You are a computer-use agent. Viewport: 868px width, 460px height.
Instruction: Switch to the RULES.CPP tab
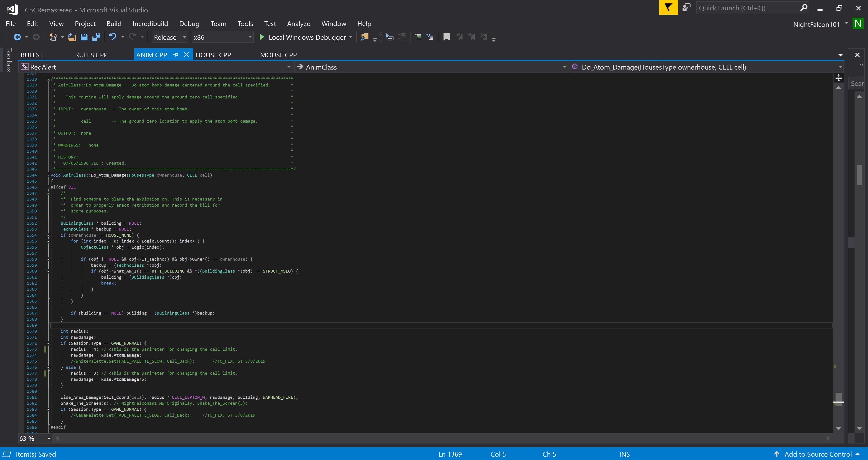pos(91,55)
